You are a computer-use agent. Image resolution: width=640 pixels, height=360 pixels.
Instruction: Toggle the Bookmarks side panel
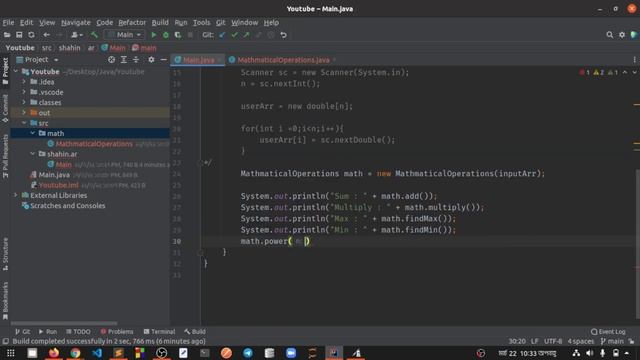5,300
